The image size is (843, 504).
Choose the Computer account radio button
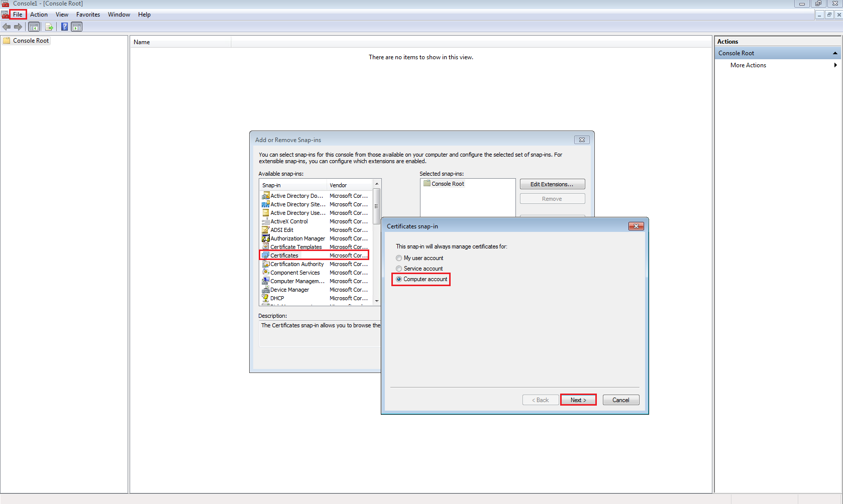coord(399,279)
